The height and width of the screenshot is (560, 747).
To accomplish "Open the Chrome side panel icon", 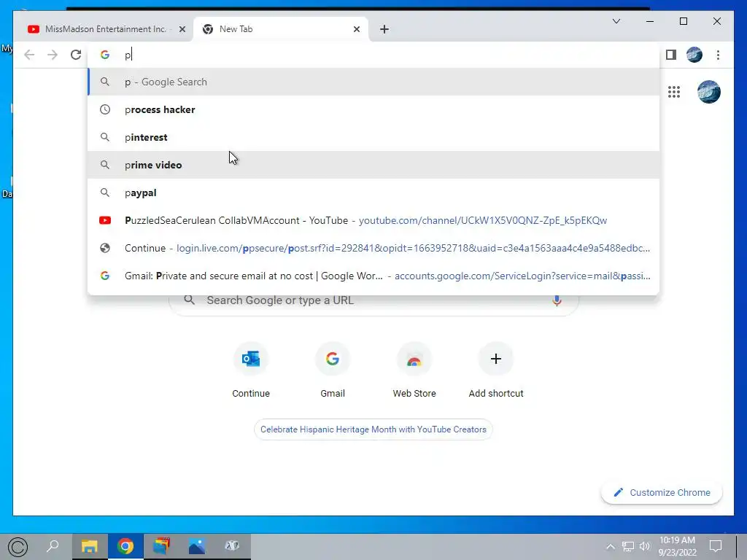I will click(x=671, y=55).
